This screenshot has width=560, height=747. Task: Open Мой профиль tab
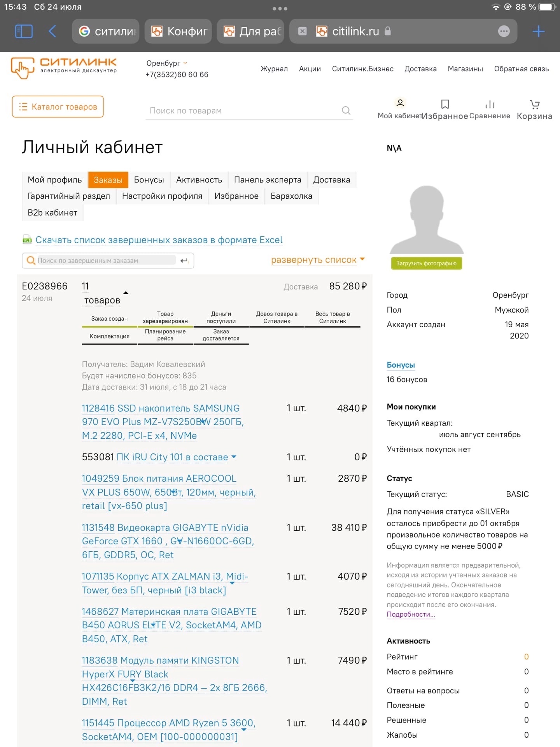[x=55, y=180]
